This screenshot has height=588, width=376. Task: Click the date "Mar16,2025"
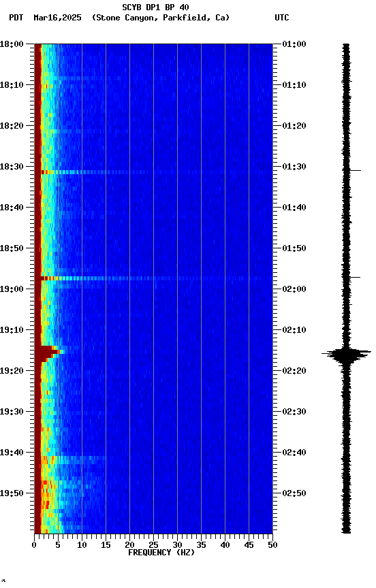pos(57,18)
